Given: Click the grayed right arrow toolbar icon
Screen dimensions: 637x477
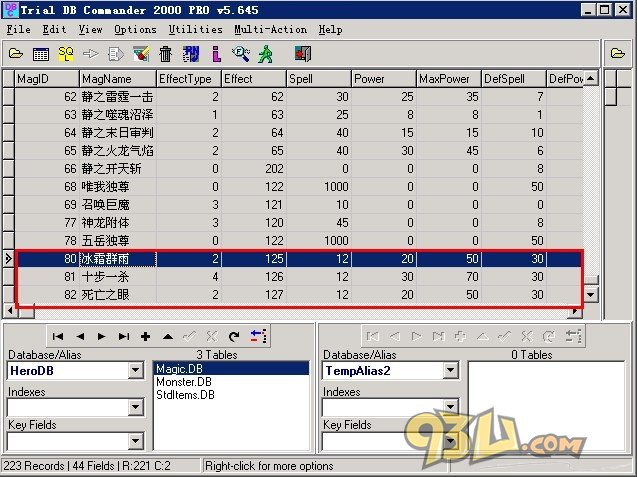Looking at the screenshot, I should [x=91, y=54].
